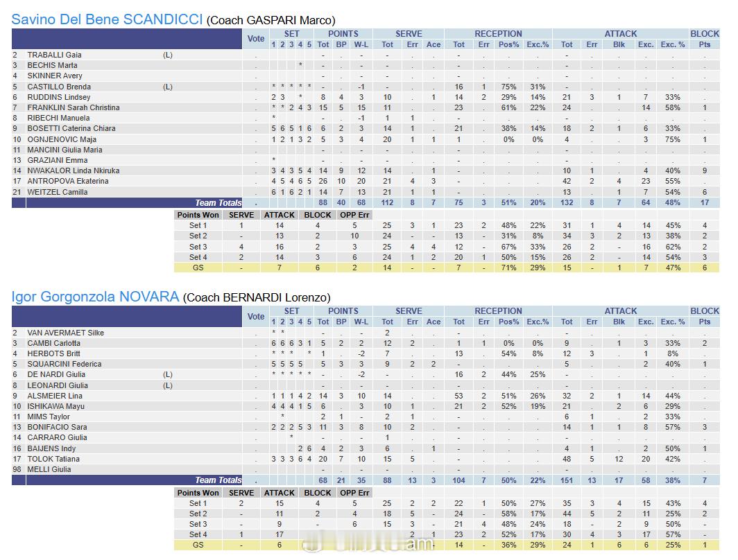Select player name LEONARDI Giulia
The width and height of the screenshot is (738, 560).
pos(58,385)
